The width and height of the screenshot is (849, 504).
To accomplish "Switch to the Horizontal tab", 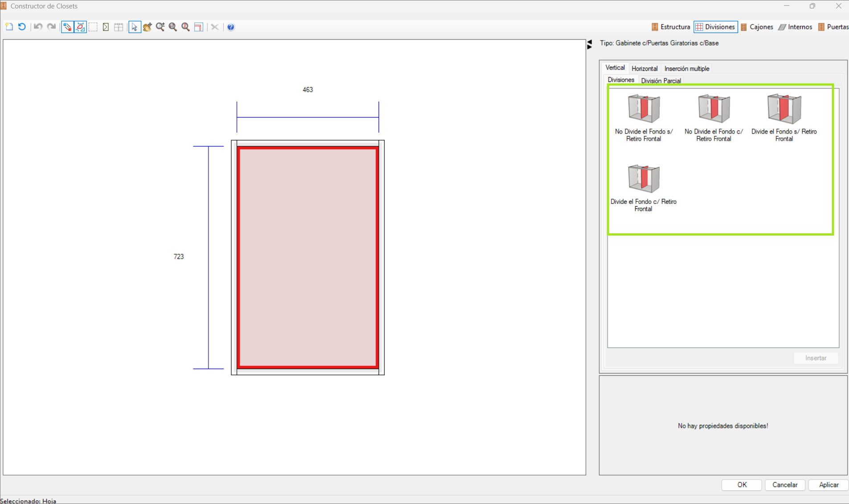I will pos(645,69).
